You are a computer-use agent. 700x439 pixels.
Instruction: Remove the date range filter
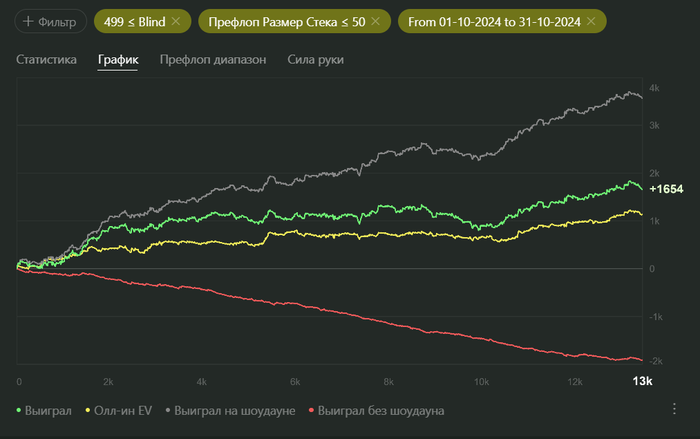591,21
